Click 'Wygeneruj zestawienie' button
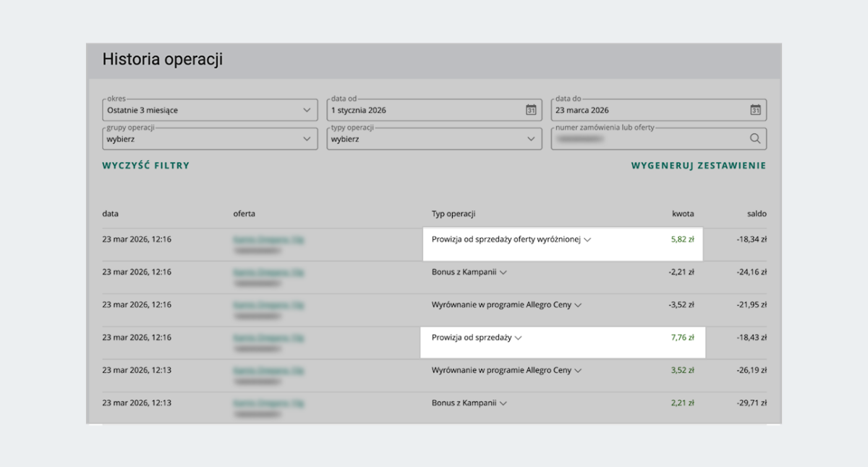This screenshot has height=467, width=868. [698, 166]
